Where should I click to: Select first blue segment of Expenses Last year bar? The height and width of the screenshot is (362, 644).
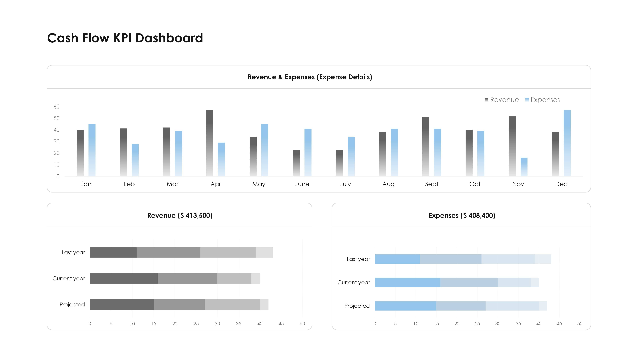coord(397,259)
